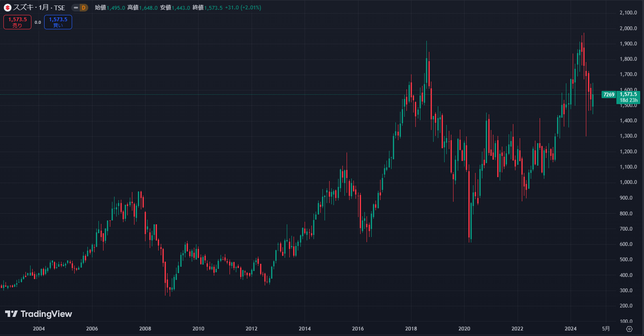The image size is (644, 336).
Task: Click the orange D delayed-data badge
Action: coord(83,8)
